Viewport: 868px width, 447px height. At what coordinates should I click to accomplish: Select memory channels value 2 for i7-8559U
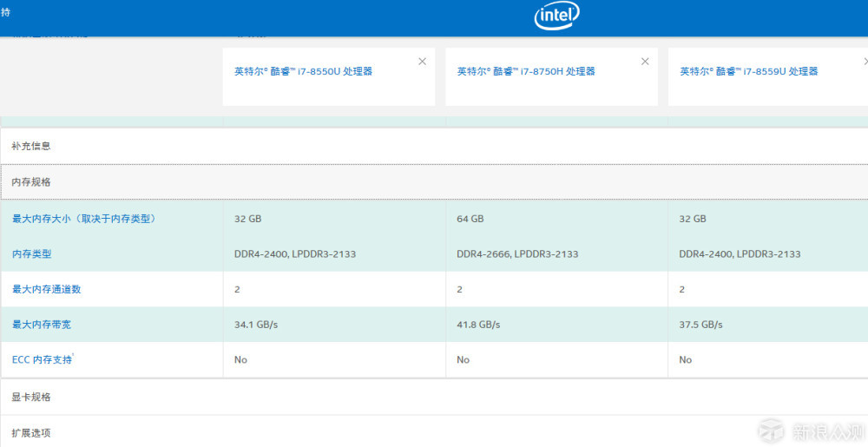[682, 289]
